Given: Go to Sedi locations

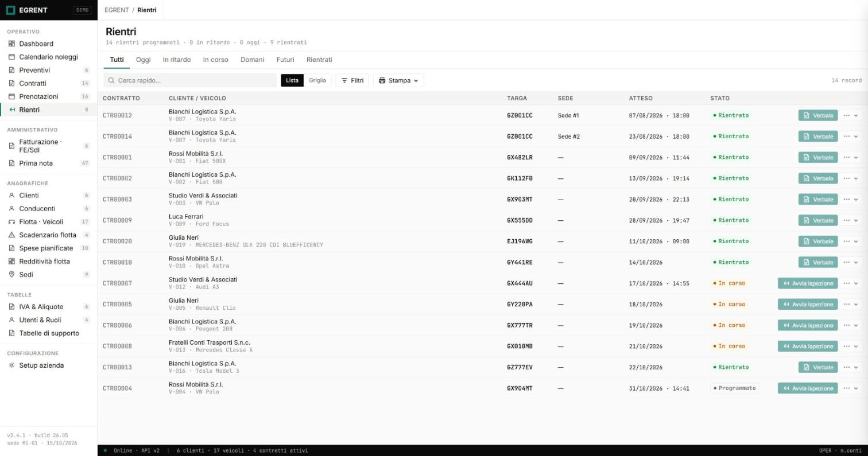Looking at the screenshot, I should [48, 274].
